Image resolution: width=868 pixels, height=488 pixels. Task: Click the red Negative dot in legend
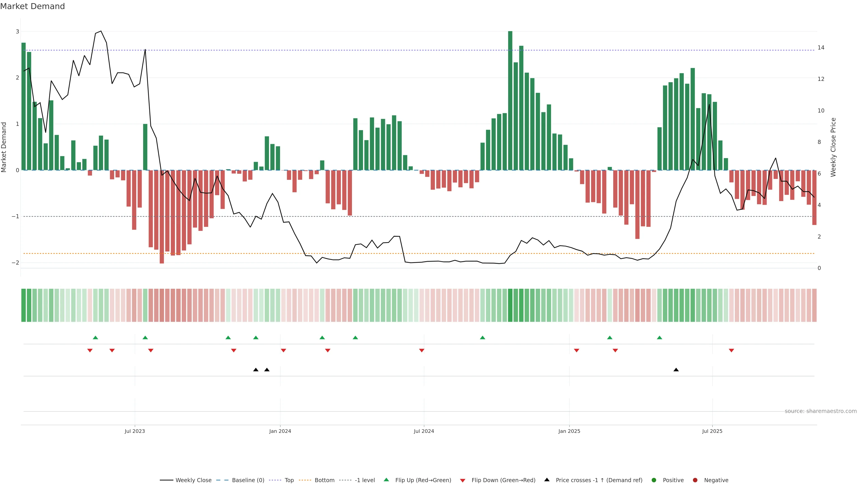pyautogui.click(x=695, y=480)
